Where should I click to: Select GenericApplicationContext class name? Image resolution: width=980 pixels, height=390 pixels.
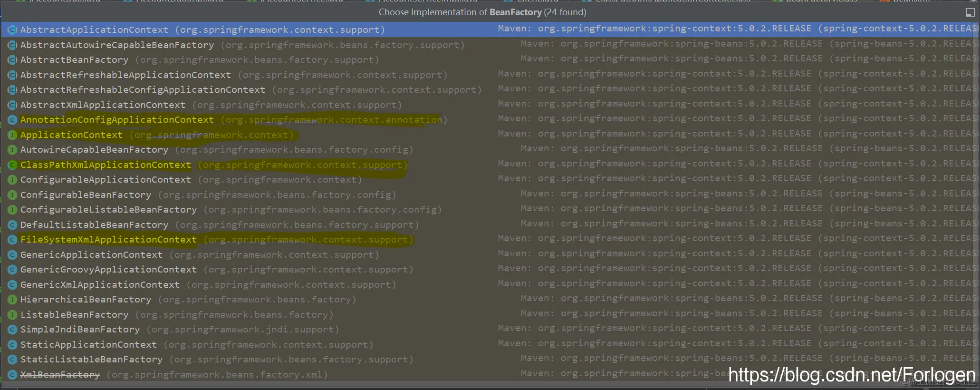click(x=91, y=255)
